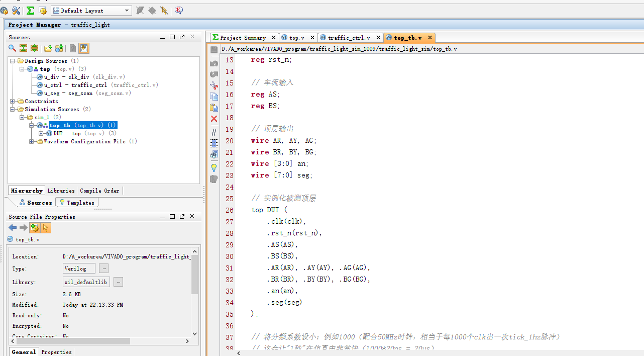644x356 pixels.
Task: Click the Library field xil_defaultlib
Action: 86,282
